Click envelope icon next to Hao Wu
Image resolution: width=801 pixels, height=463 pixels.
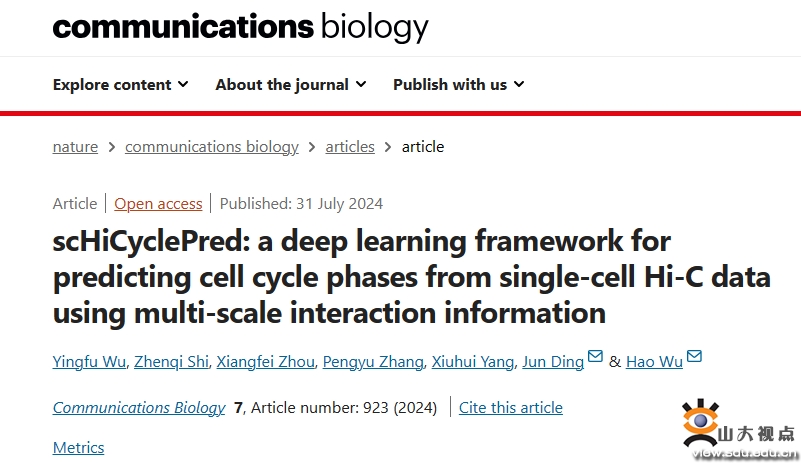coord(694,357)
